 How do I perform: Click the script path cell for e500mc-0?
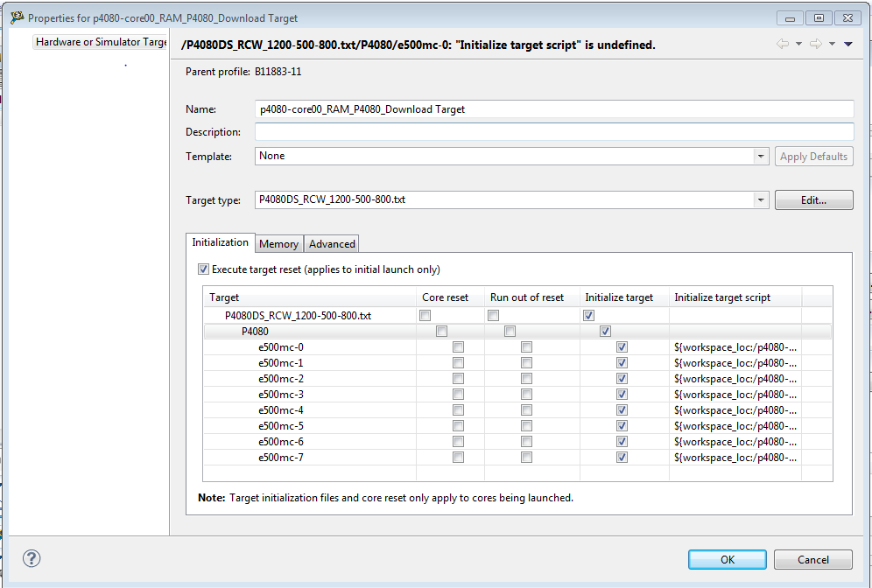735,347
